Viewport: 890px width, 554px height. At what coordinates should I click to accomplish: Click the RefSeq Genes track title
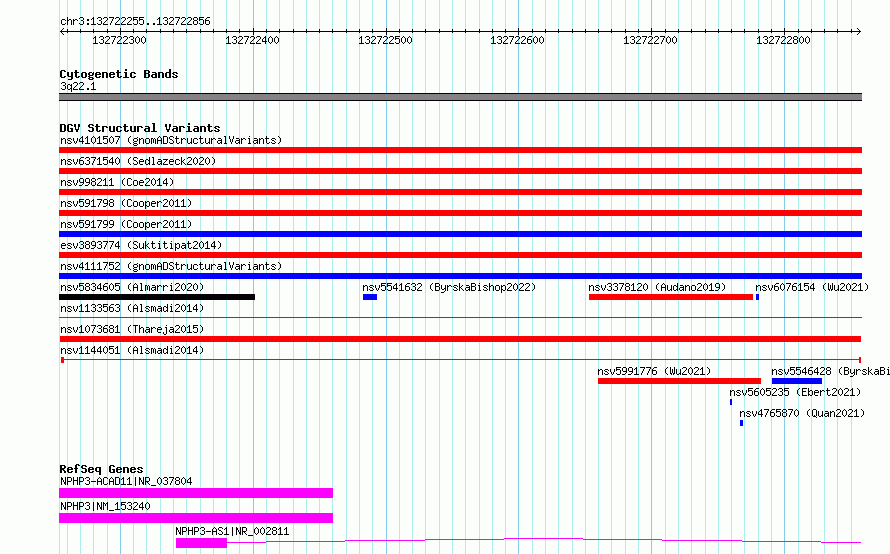[101, 469]
